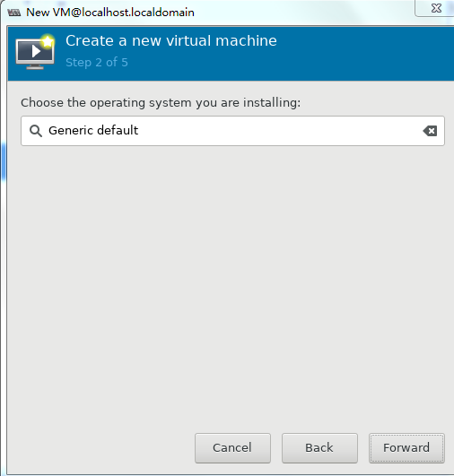Click the "Choose the operating system" label
Screen dimensions: 454x476
coord(161,102)
